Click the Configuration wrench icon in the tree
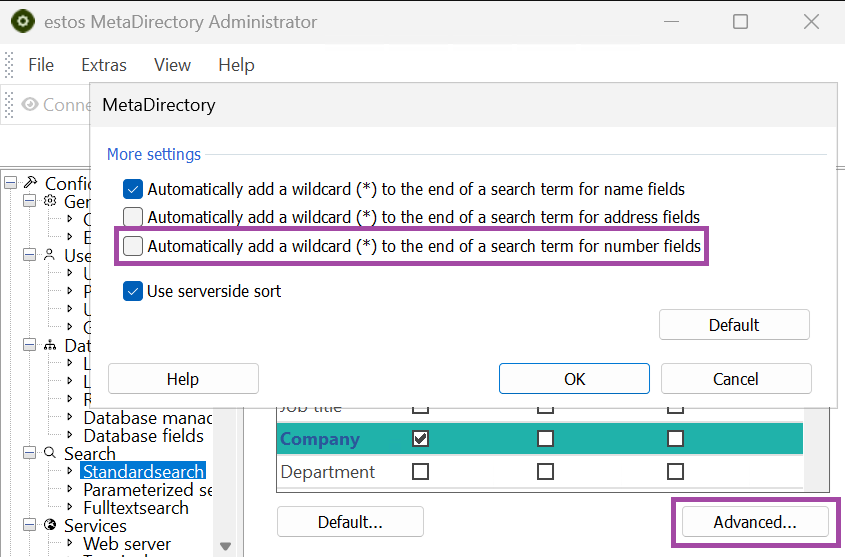This screenshot has width=845, height=557. coord(31,183)
